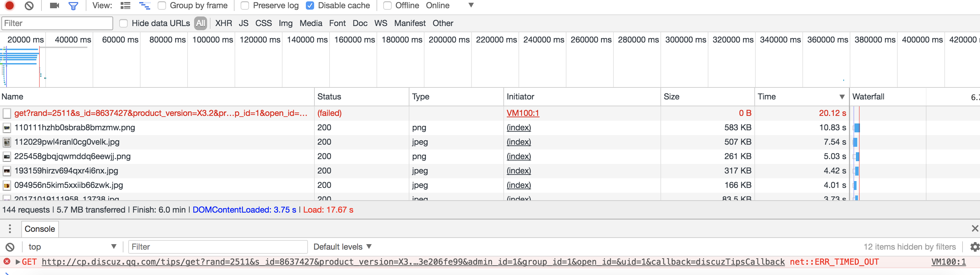Click the show overview waterfall view icon
Viewport: 980px width, 275px height.
click(144, 5)
